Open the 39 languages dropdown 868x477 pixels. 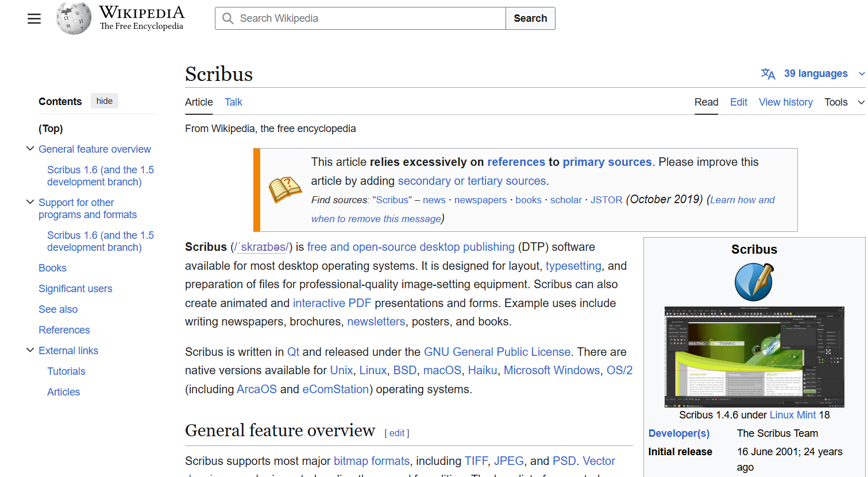pyautogui.click(x=816, y=73)
